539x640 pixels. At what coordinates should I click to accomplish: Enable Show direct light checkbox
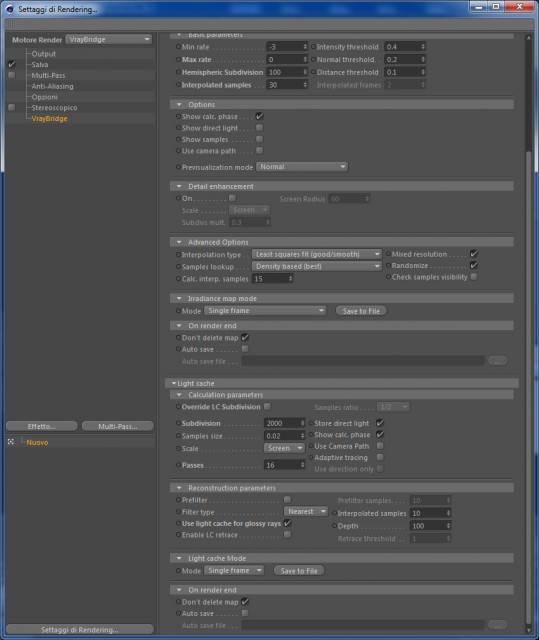260,128
